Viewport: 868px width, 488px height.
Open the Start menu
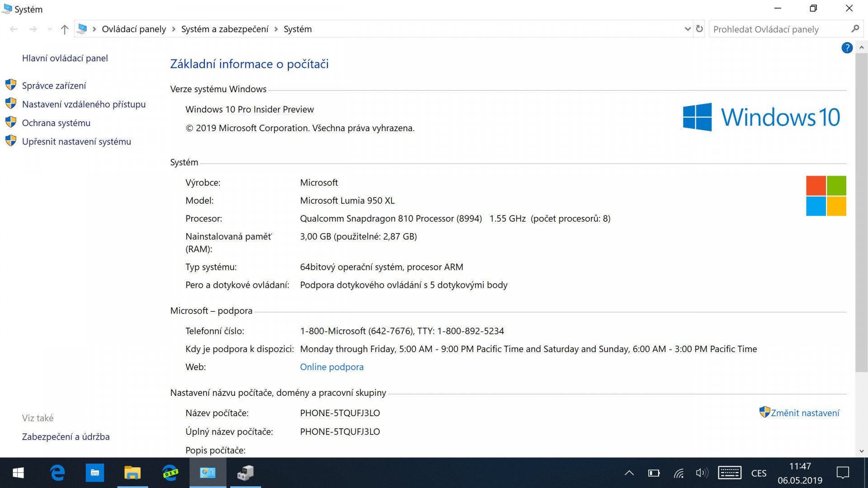tap(18, 473)
